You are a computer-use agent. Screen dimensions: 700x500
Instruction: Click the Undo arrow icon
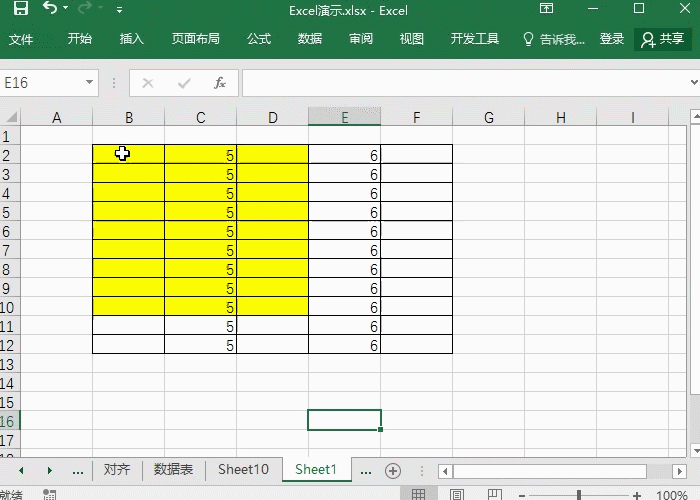[50, 8]
